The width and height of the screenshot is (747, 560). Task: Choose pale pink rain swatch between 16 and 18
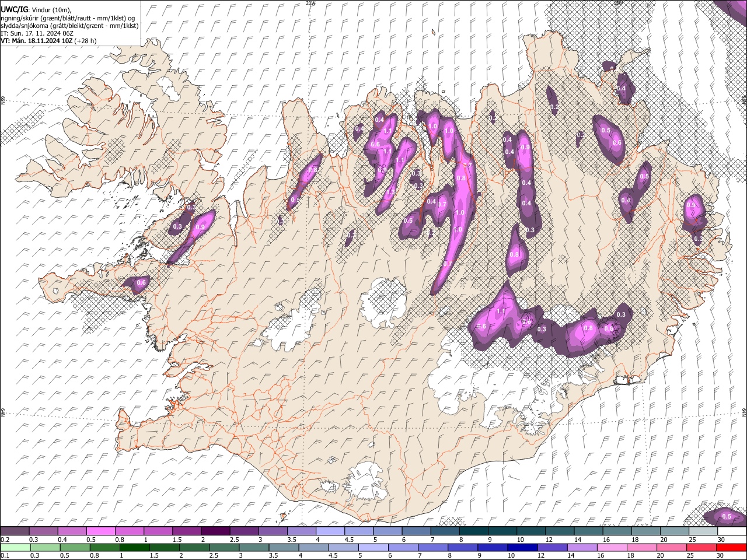click(x=612, y=547)
